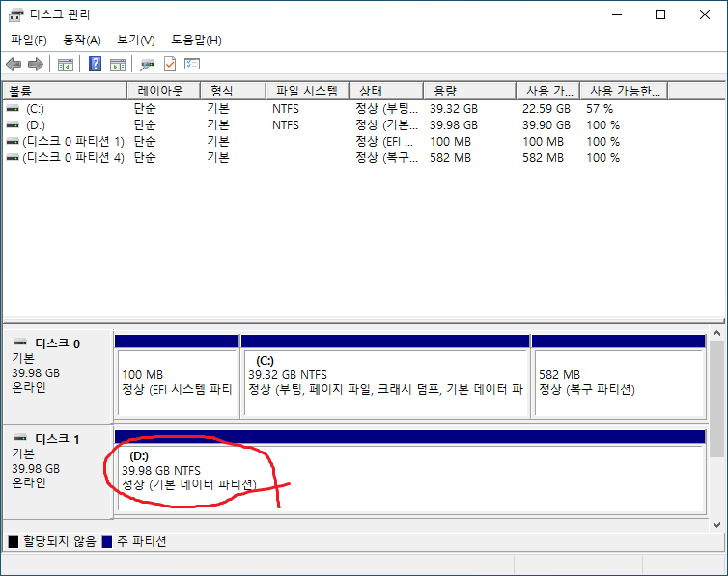Sort by the 파일 시스템 column header
This screenshot has width=728, height=576.
pyautogui.click(x=307, y=91)
